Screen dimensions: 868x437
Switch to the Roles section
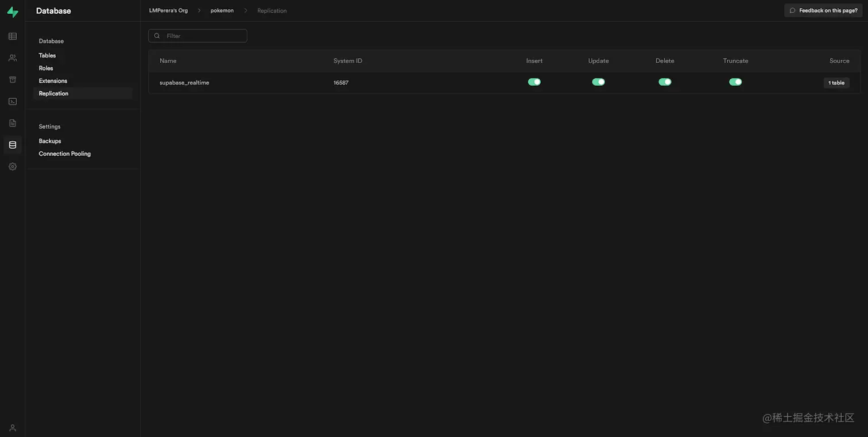click(x=46, y=67)
